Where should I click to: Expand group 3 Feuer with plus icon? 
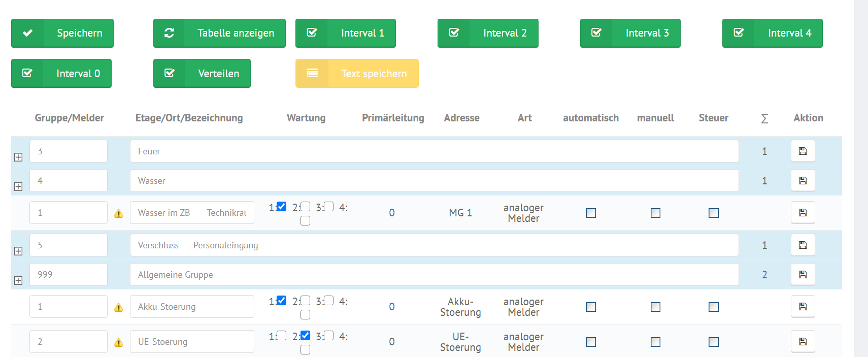pyautogui.click(x=18, y=157)
